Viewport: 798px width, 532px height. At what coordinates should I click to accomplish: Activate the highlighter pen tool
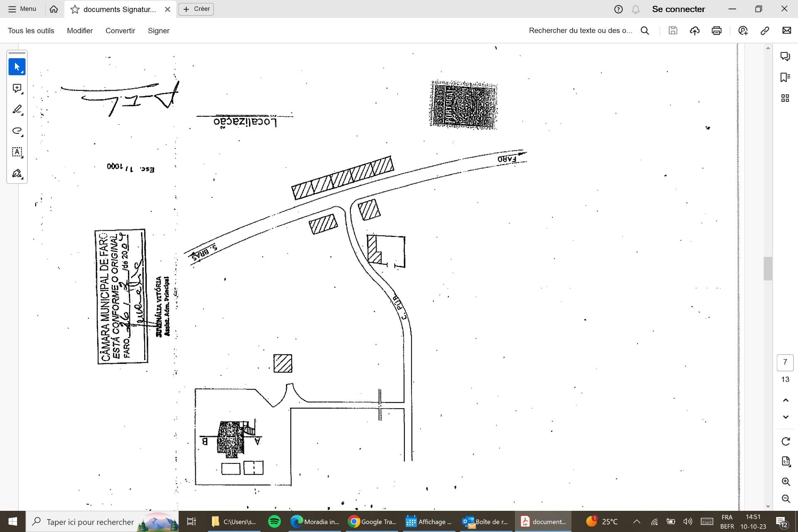17,109
